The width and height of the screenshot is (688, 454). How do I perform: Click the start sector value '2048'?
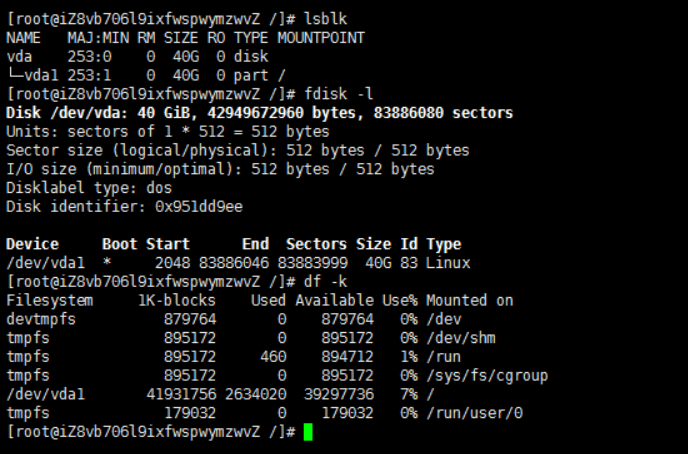(172, 263)
